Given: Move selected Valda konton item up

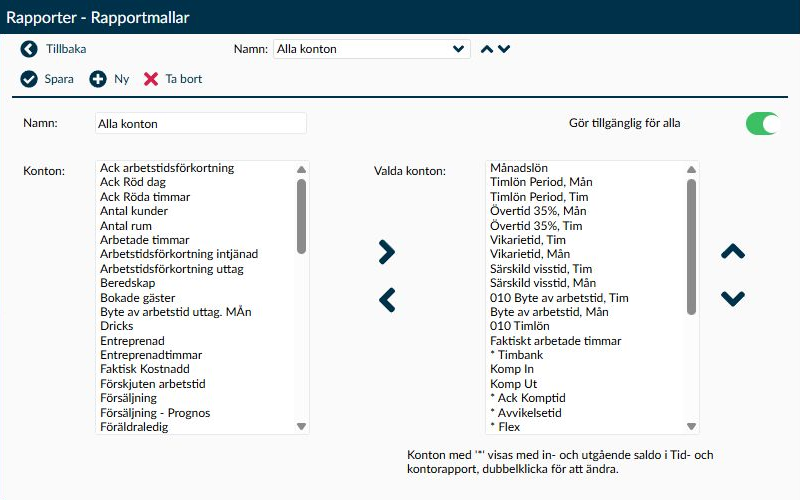Looking at the screenshot, I should coord(733,252).
